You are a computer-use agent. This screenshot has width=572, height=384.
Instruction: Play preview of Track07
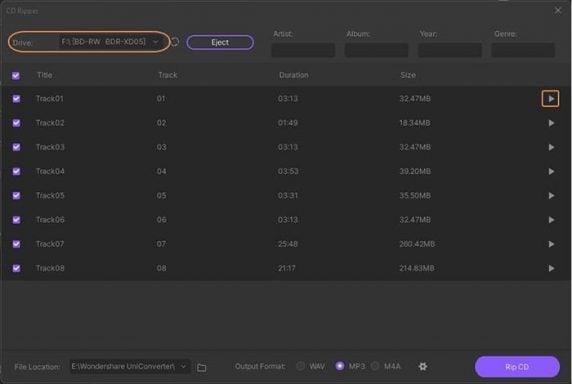551,244
